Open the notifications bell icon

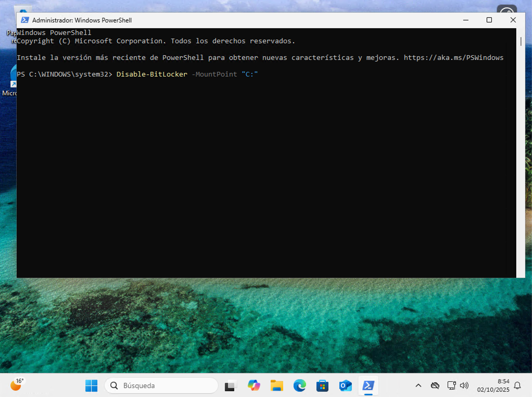(517, 385)
